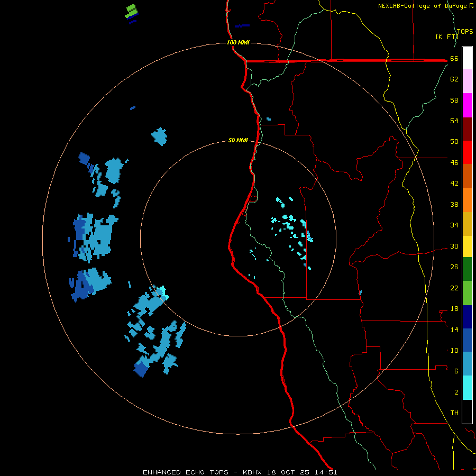Viewport: 476px width, 476px height.
Task: Click legend value 38
Action: (x=454, y=205)
